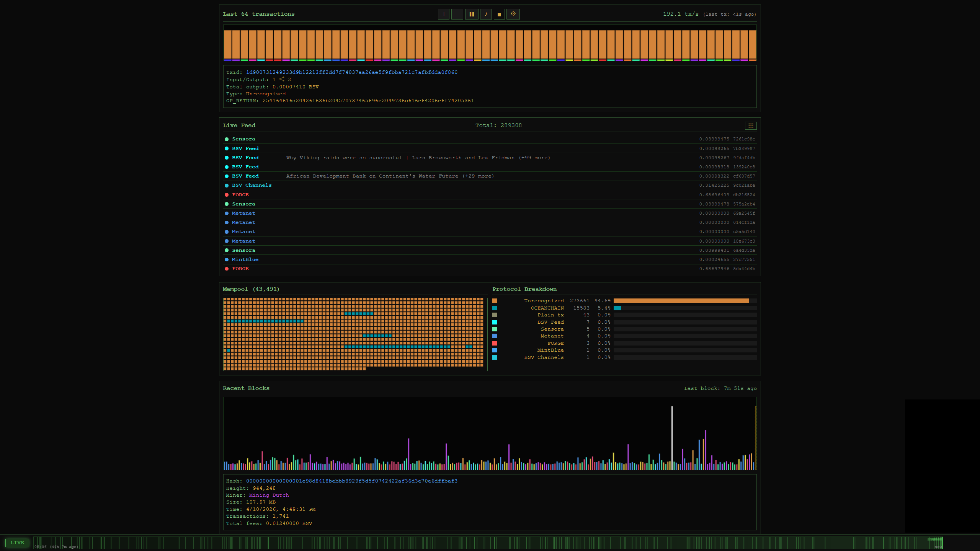Viewport: 980px width, 551px height.
Task: Select the Metanet row 18e673c3
Action: coord(490,241)
